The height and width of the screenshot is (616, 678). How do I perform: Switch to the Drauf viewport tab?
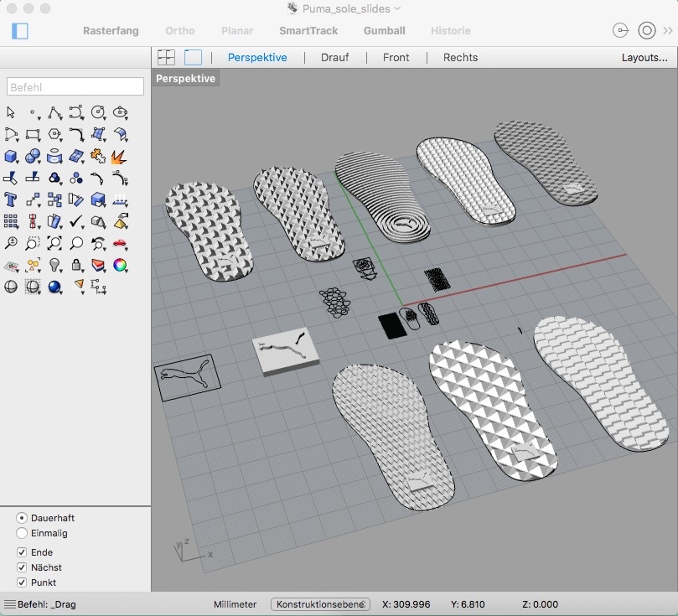334,58
